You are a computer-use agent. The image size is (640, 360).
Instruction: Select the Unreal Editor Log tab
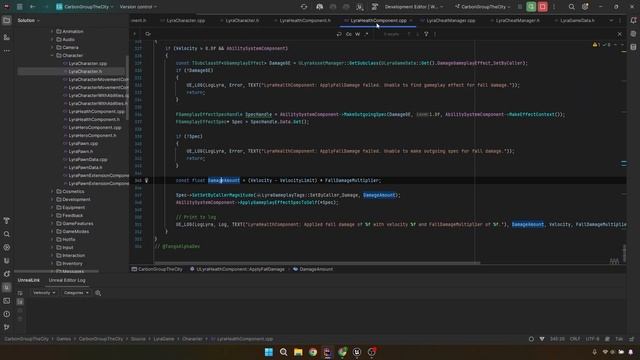67,280
